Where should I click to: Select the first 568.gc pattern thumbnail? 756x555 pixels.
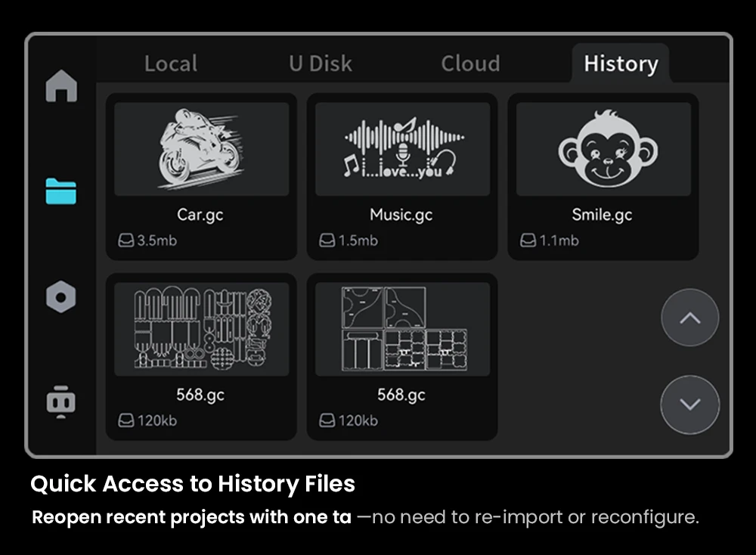[x=201, y=330]
